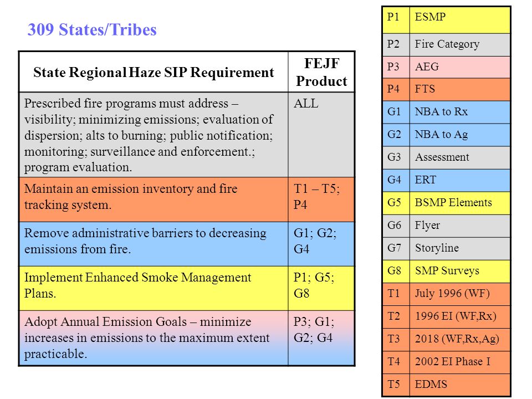This screenshot has width=532, height=399.
Task: Click the 'T3' legend code cell
Action: (x=396, y=340)
